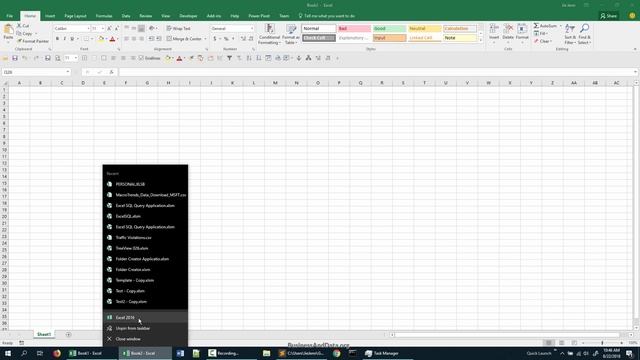Click Increase Font Size icon

point(109,29)
